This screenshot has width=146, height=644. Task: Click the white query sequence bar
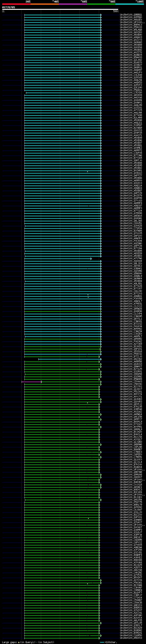point(60,10)
